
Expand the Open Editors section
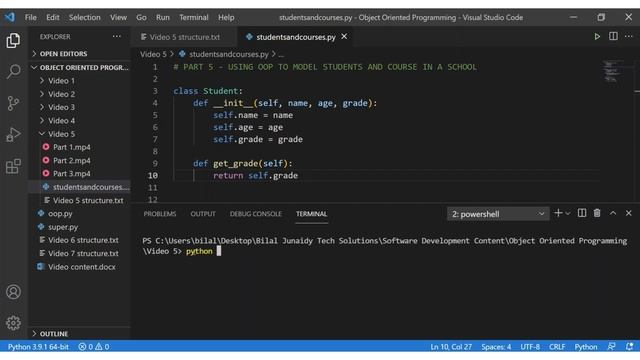(63, 53)
